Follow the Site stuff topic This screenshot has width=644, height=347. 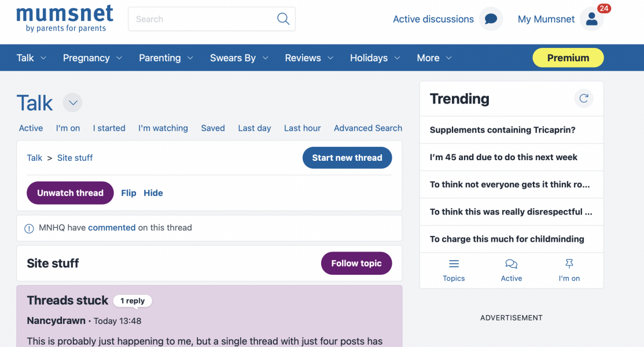[x=356, y=263]
